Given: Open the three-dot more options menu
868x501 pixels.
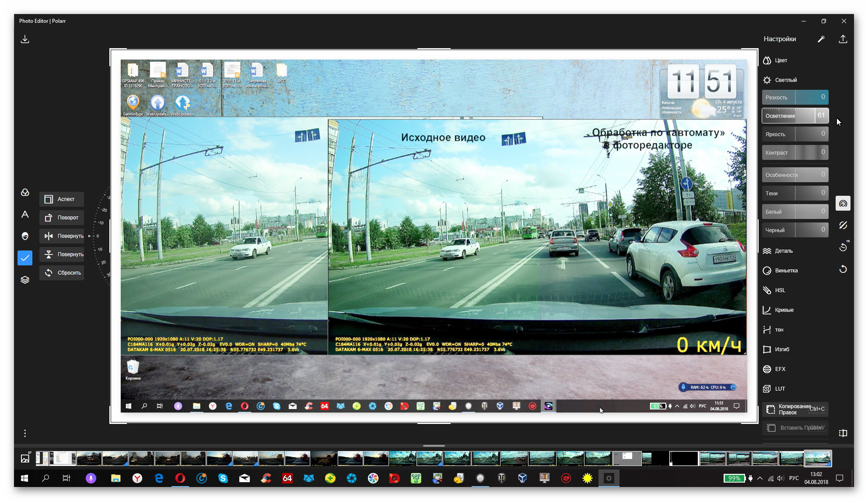Looking at the screenshot, I should pos(25,433).
